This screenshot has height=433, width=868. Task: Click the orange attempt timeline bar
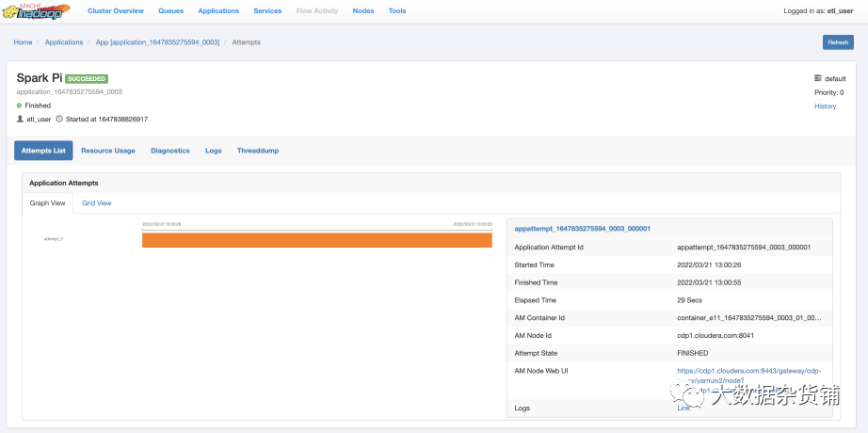click(x=317, y=240)
